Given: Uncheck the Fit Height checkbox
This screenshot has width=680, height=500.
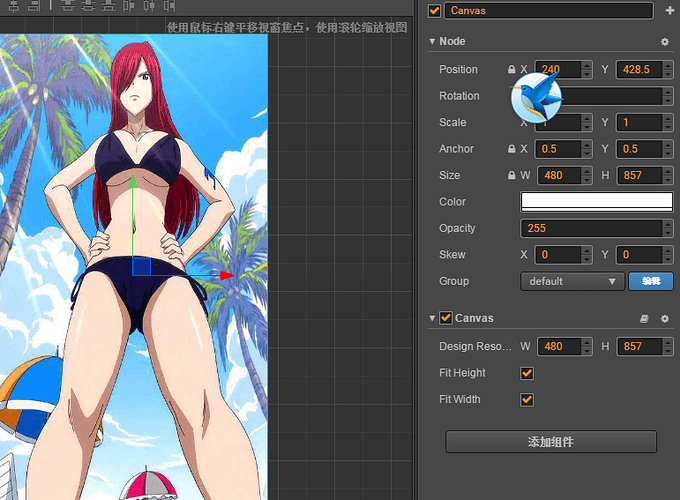Looking at the screenshot, I should point(527,373).
